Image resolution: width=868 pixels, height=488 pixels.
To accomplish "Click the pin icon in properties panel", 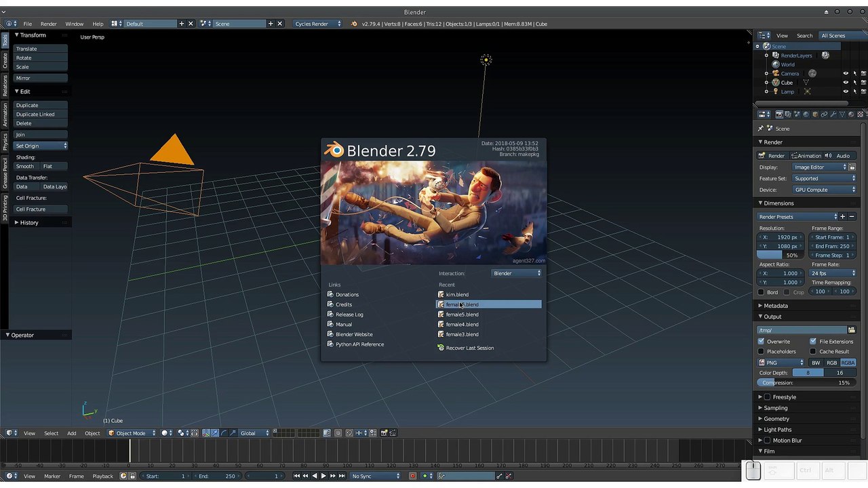I will pos(760,128).
